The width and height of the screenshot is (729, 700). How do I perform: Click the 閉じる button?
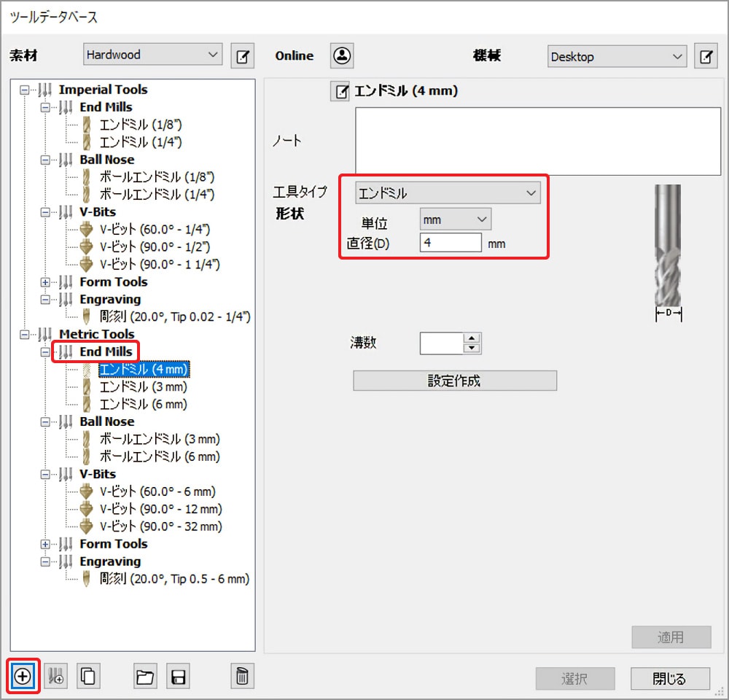669,679
